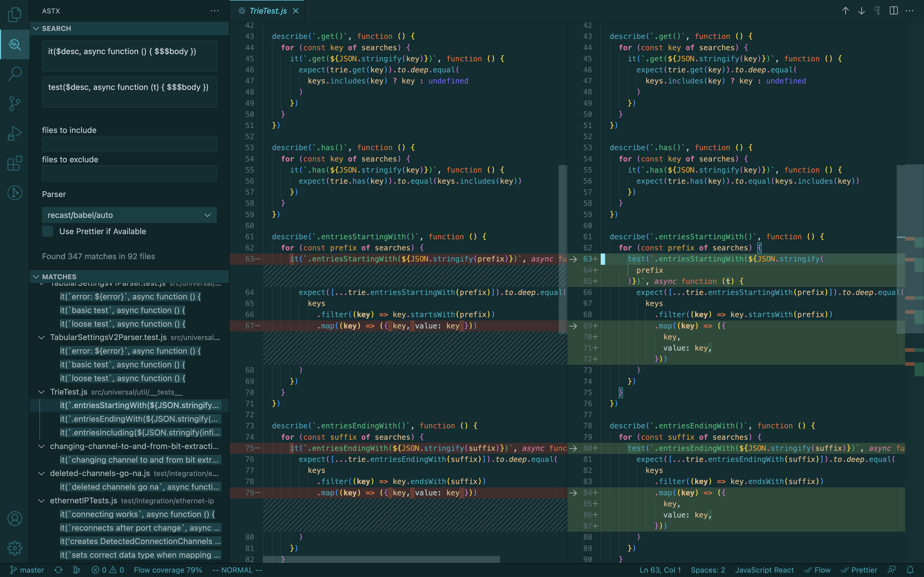The height and width of the screenshot is (577, 924).
Task: Open the Source Control view
Action: click(x=14, y=103)
